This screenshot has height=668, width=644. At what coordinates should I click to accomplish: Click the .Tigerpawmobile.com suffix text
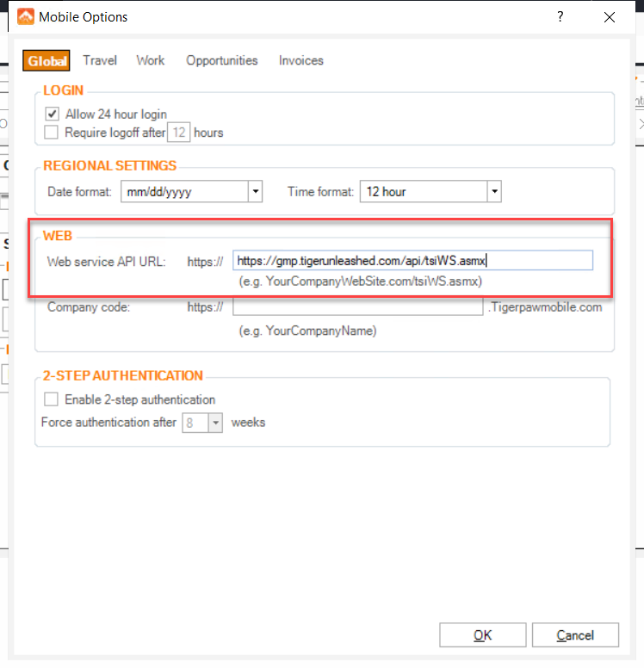(x=545, y=307)
